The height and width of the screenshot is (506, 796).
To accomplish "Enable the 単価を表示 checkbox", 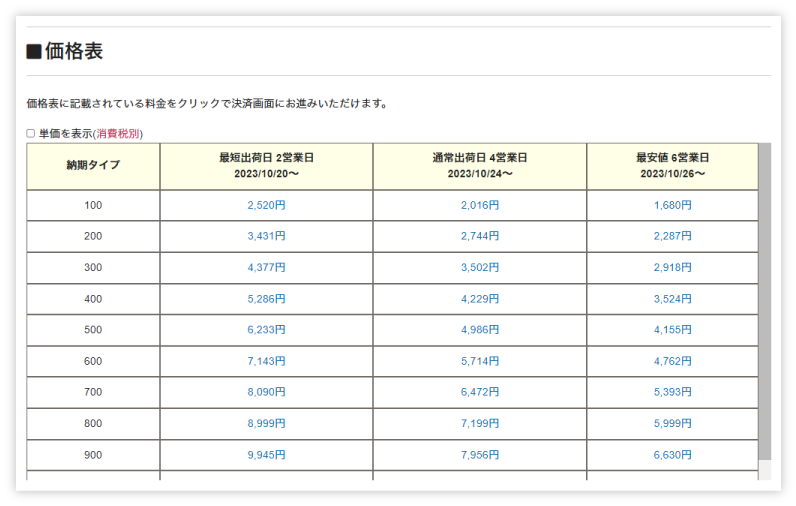I will coord(30,133).
